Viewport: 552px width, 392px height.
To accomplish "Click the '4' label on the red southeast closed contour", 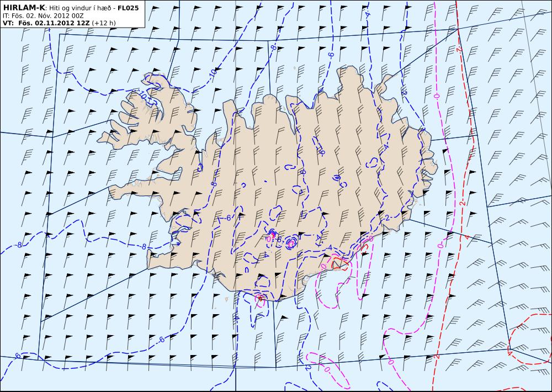I will tap(509, 352).
